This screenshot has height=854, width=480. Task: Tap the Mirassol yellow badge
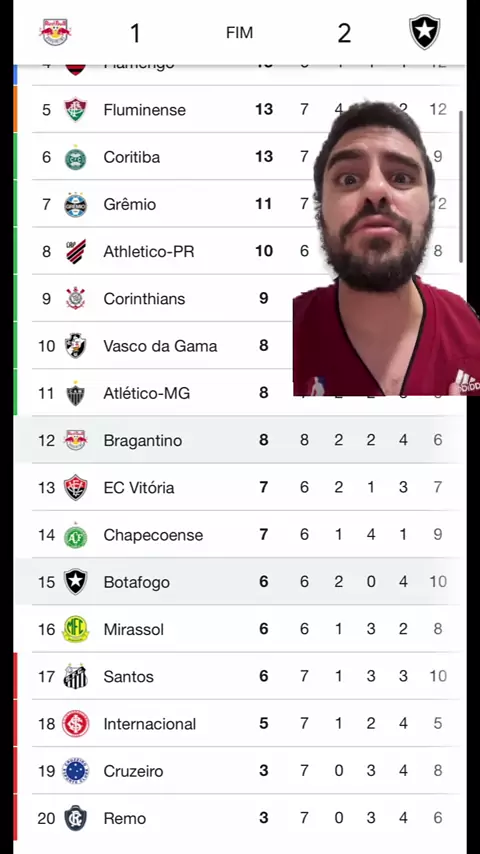(75, 629)
